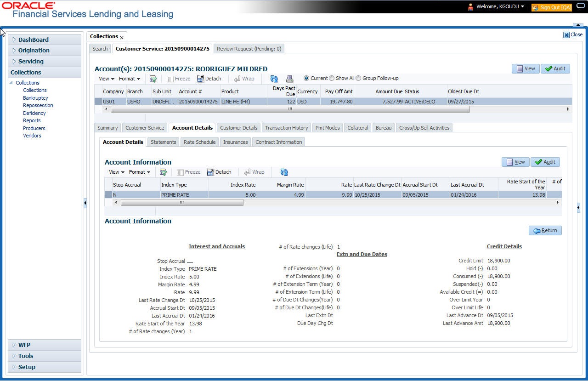This screenshot has width=588, height=381.
Task: Click the collapse arrow above the Close link
Action: [577, 25]
